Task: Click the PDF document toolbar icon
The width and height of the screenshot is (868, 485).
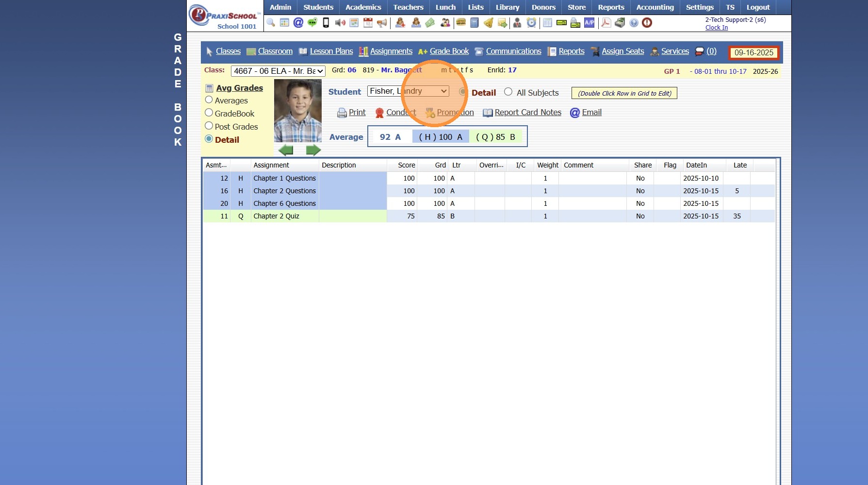Action: point(606,23)
